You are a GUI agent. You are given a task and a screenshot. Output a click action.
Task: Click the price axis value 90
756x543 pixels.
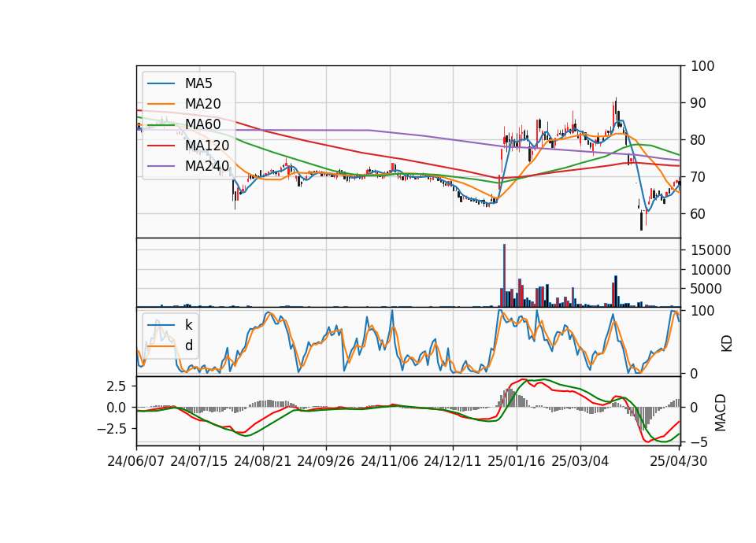699,103
